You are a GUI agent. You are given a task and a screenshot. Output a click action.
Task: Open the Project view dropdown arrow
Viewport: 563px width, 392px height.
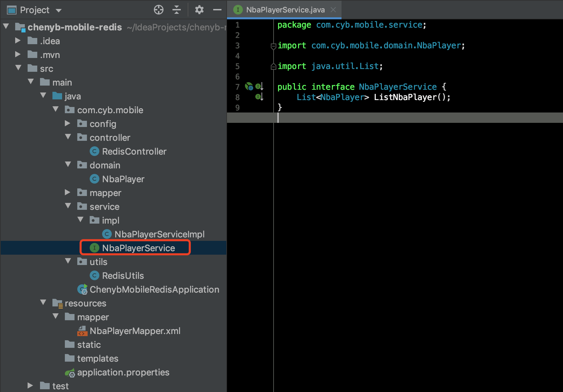[59, 10]
